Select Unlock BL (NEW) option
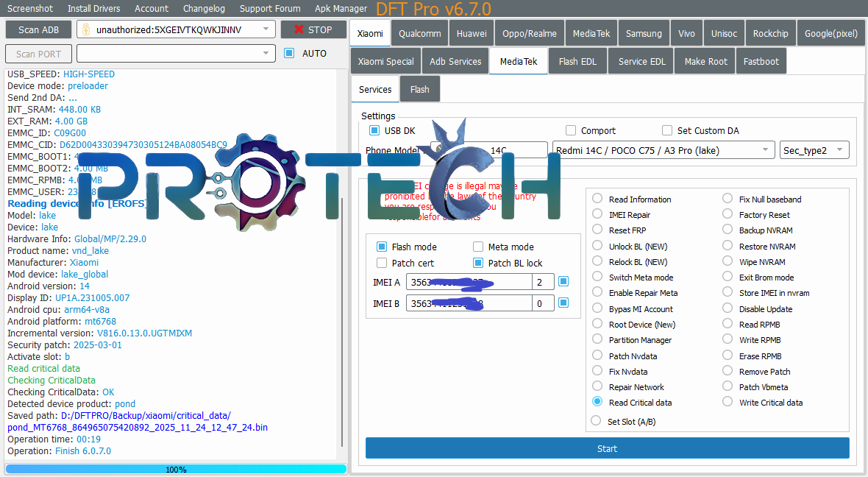 [x=597, y=245]
